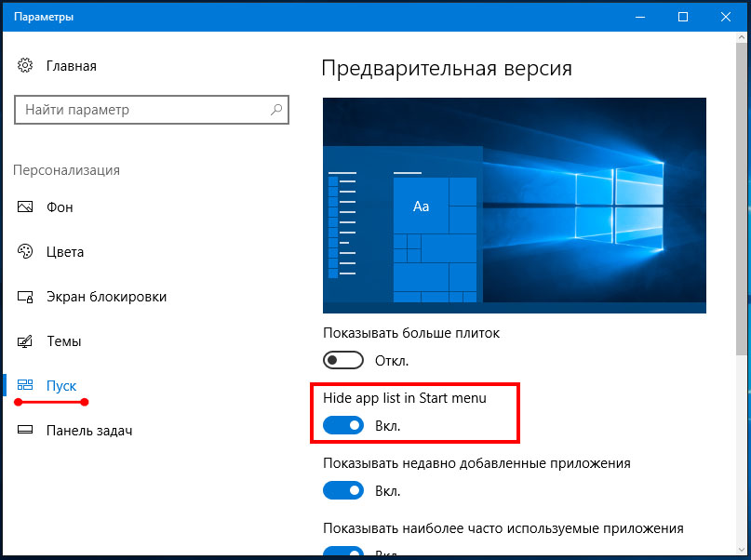751x560 pixels.
Task: Maximize the Параметры window
Action: click(683, 17)
